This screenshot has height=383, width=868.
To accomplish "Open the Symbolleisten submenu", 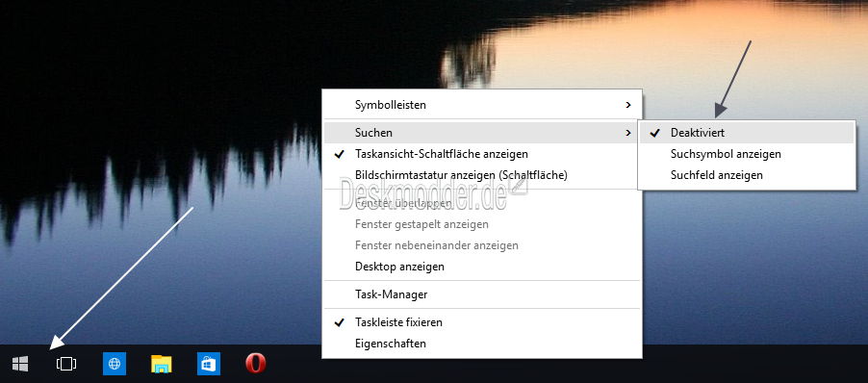I will [x=482, y=105].
